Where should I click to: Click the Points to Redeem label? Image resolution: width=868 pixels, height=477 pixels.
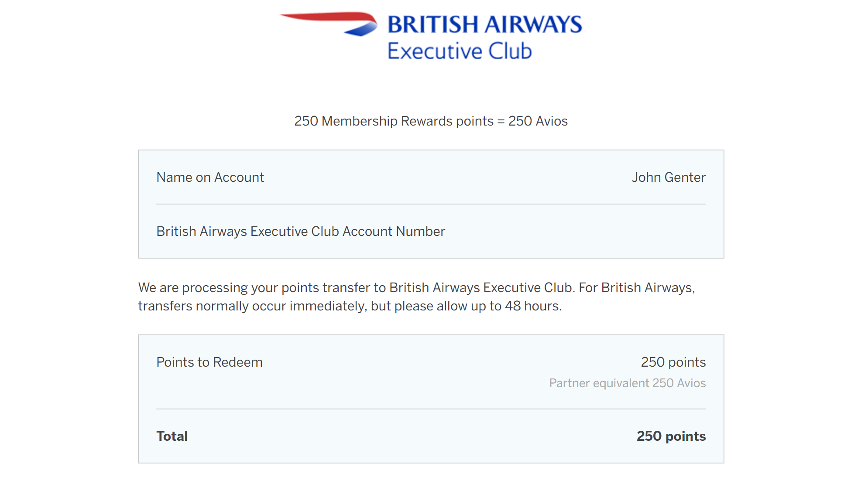209,362
